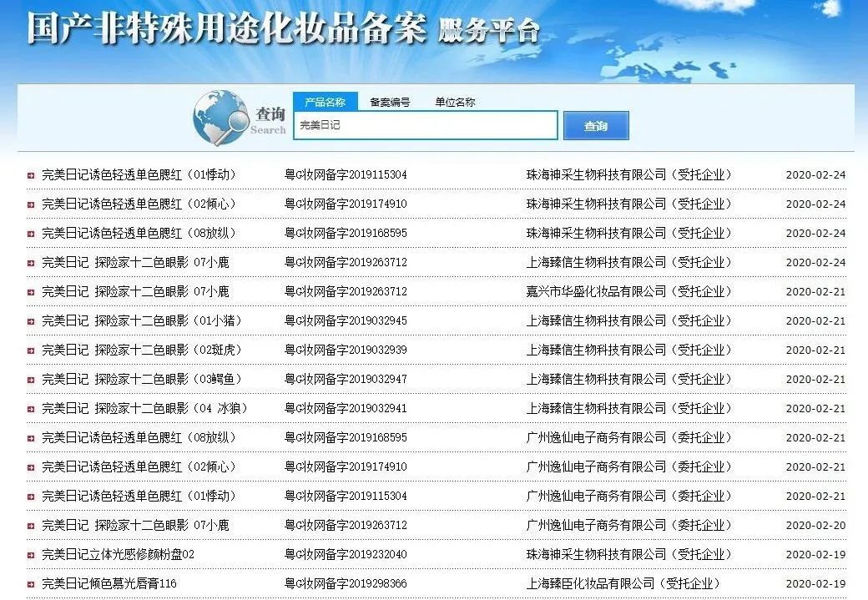Open 完美日记倾色慕光唇膏116 product link
The image size is (868, 600).
click(x=109, y=583)
